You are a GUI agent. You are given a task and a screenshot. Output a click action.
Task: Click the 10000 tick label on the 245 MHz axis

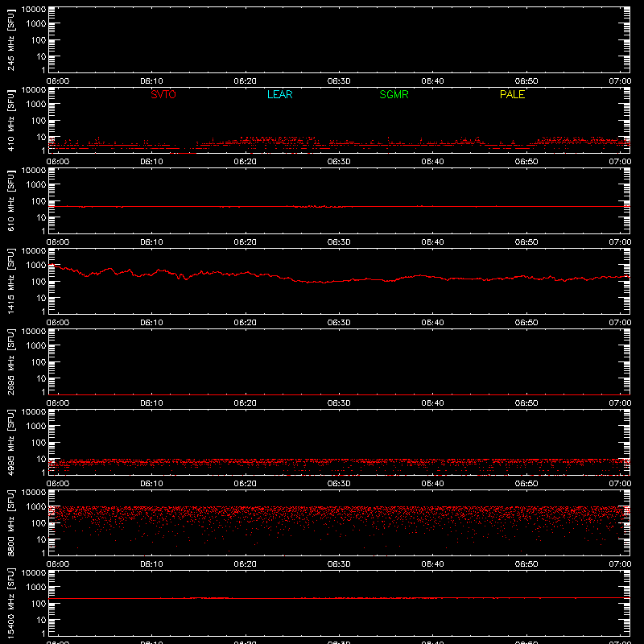point(34,10)
